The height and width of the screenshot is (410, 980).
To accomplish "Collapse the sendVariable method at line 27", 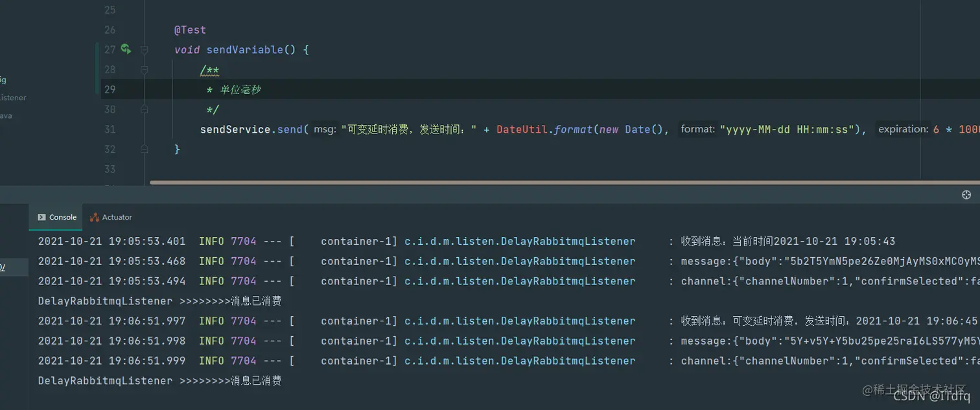I will coord(144,50).
